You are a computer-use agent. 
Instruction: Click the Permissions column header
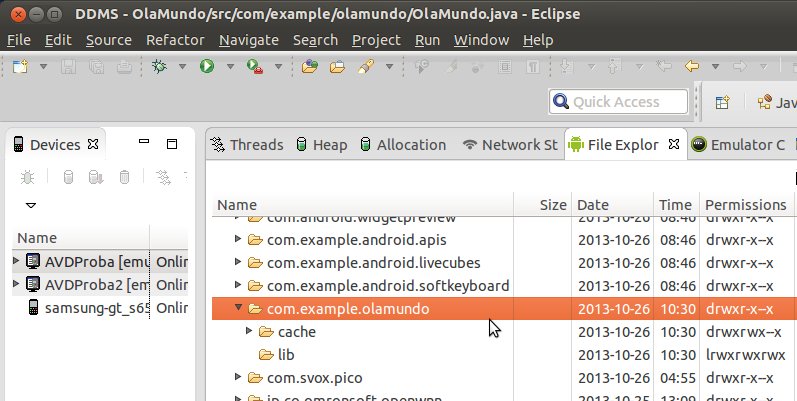click(x=746, y=205)
